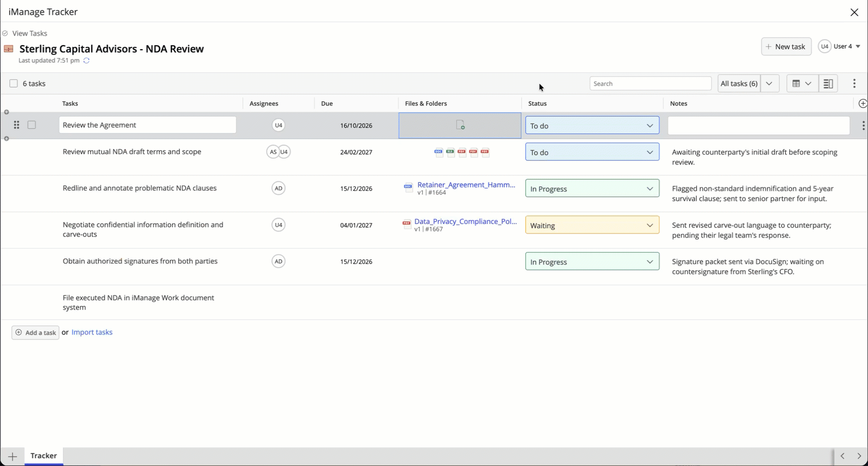Open the Waiting status dropdown

tap(592, 225)
